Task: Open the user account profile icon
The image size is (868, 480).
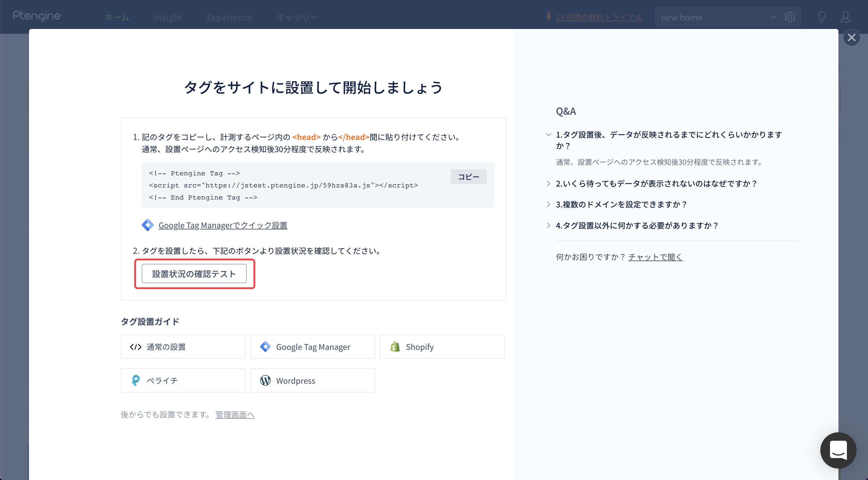Action: pos(845,17)
